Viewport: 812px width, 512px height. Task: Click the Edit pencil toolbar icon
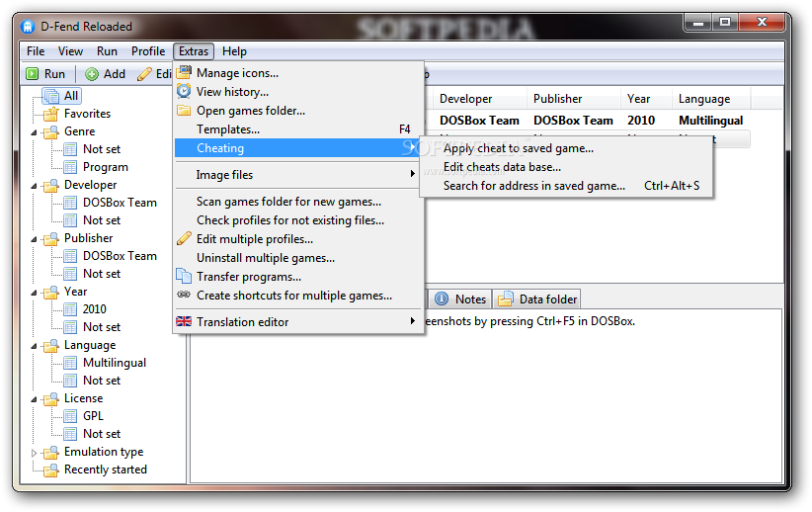click(144, 74)
